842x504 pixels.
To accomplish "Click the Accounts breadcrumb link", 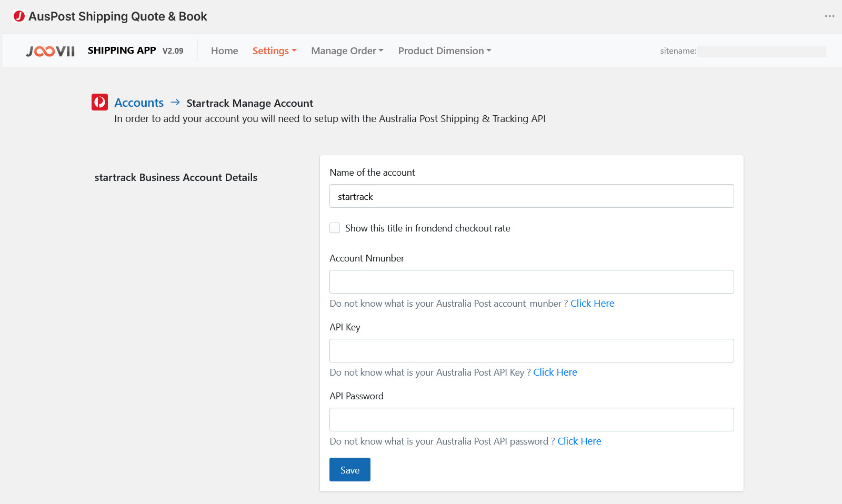I will tap(139, 103).
